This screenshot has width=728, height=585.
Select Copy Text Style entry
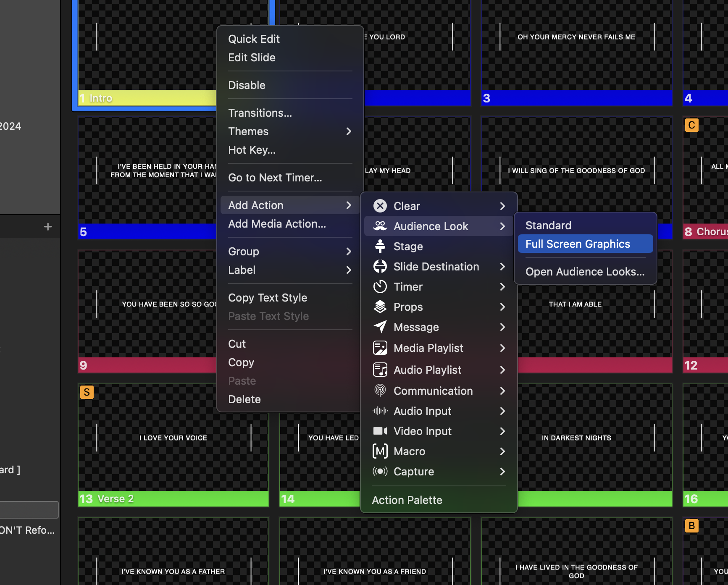click(x=290, y=298)
